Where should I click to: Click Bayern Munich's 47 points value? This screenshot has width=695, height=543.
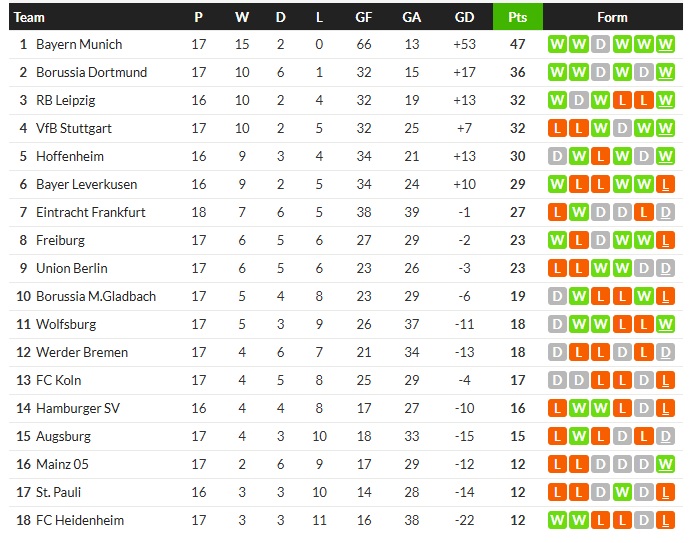pyautogui.click(x=517, y=44)
